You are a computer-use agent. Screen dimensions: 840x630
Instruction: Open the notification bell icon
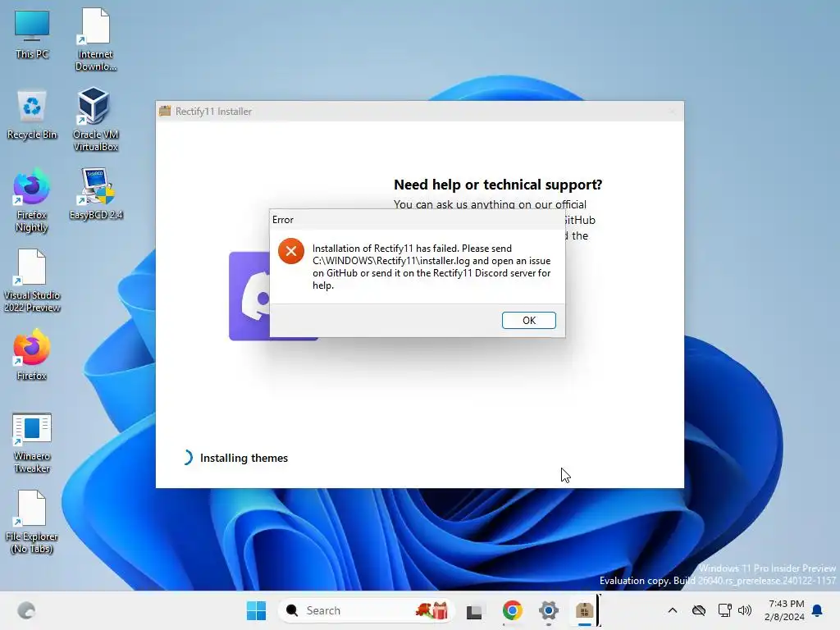[818, 610]
